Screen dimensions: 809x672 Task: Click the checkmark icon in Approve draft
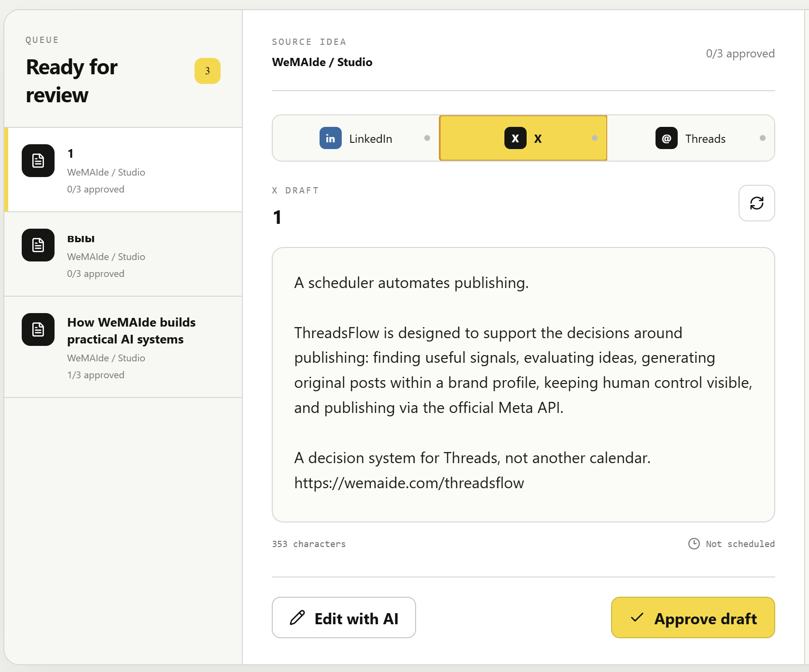[637, 617]
